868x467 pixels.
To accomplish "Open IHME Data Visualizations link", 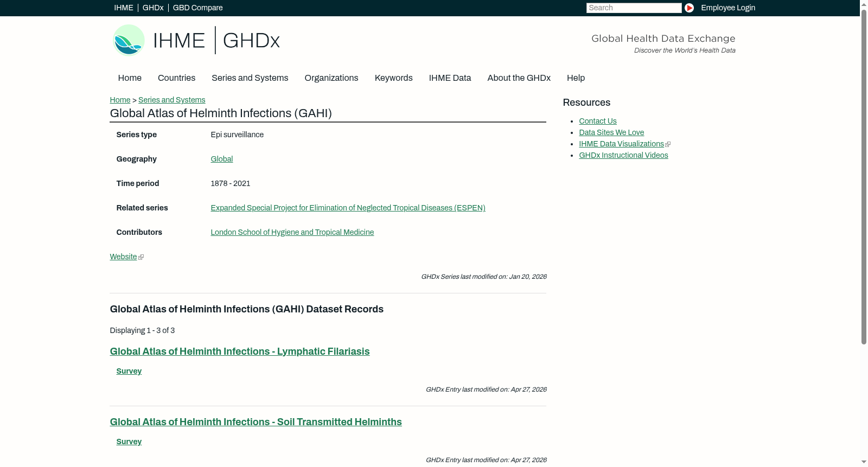I will (x=621, y=144).
